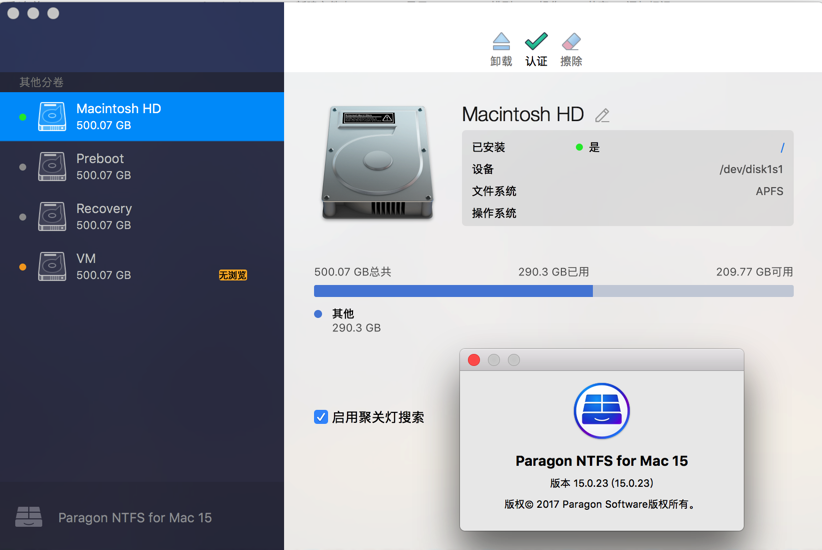Screen dimensions: 822x550
Task: Toggle the 启用聚关灯搜索 checkbox
Action: point(321,417)
